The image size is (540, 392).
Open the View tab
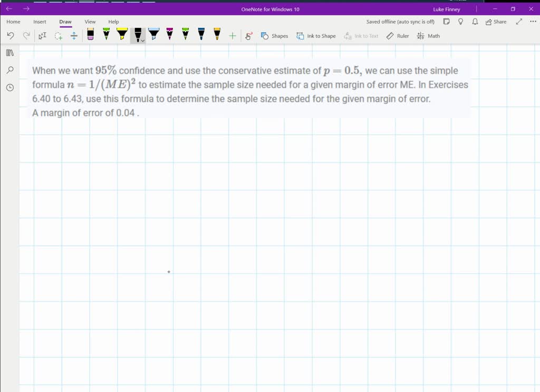point(90,22)
